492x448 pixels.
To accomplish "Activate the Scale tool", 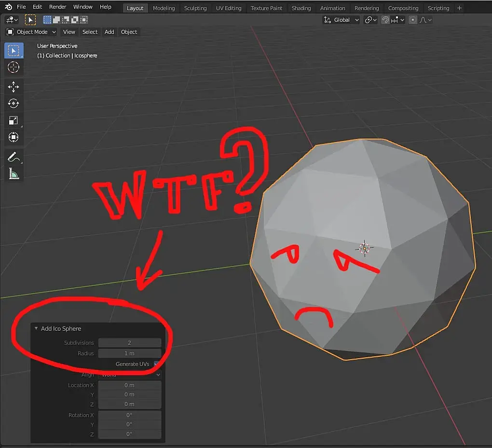I will pyautogui.click(x=14, y=120).
